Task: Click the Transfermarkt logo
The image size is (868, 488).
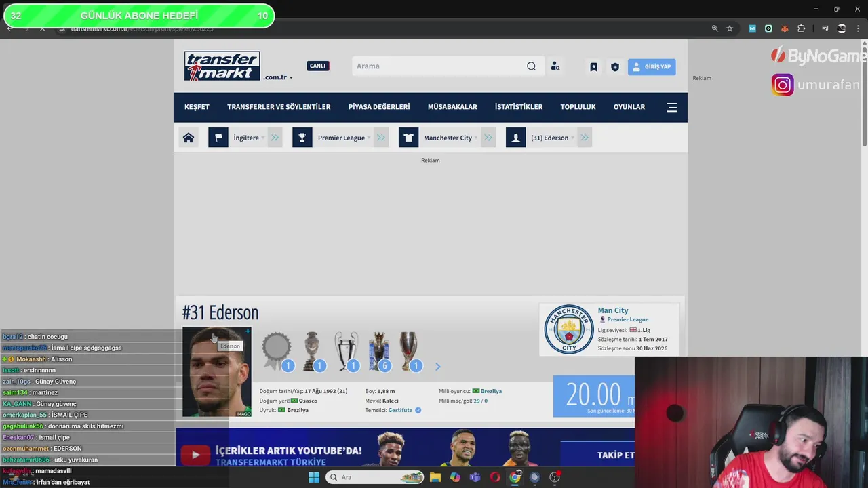Action: coord(222,66)
